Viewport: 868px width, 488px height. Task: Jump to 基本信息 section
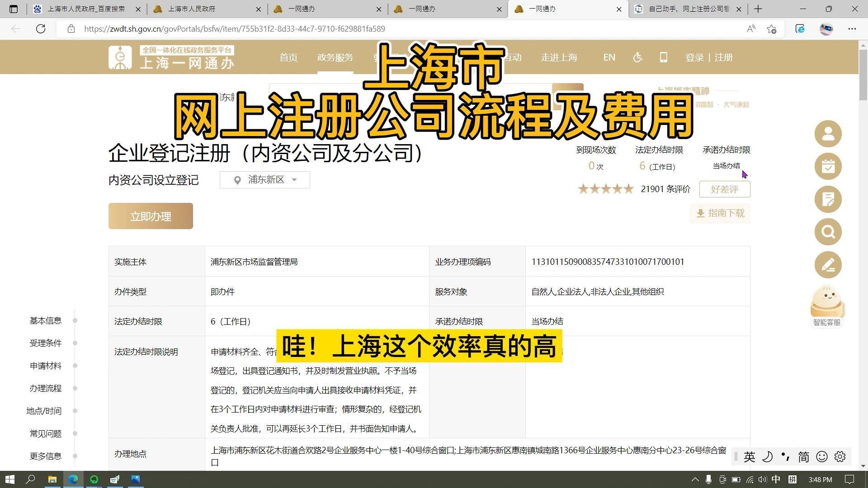pos(46,321)
